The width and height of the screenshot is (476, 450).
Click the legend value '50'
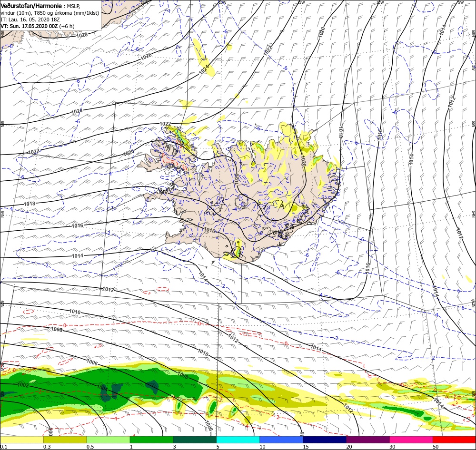point(436,447)
